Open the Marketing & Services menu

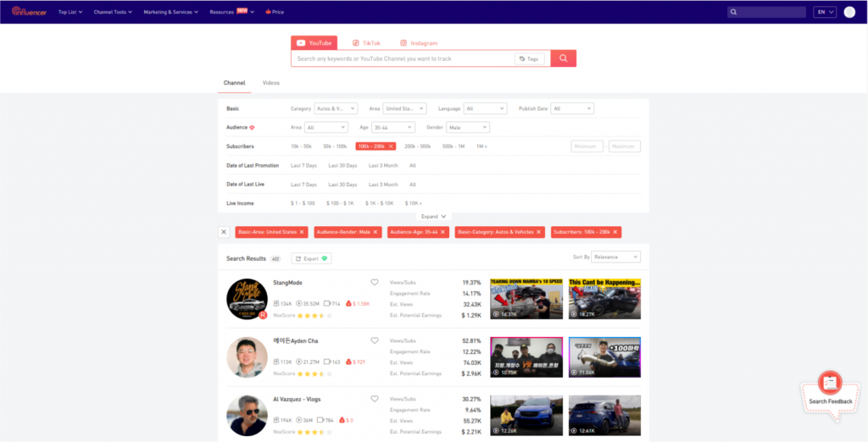[171, 12]
